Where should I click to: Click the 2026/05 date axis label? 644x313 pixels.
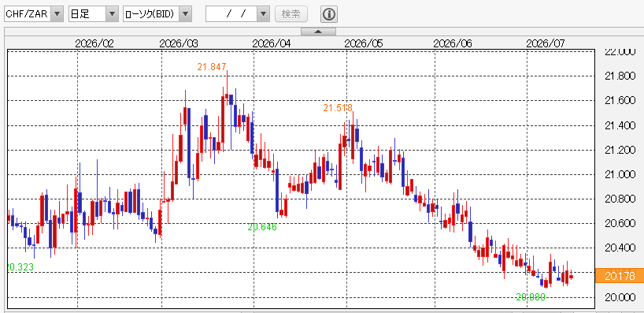pyautogui.click(x=364, y=43)
